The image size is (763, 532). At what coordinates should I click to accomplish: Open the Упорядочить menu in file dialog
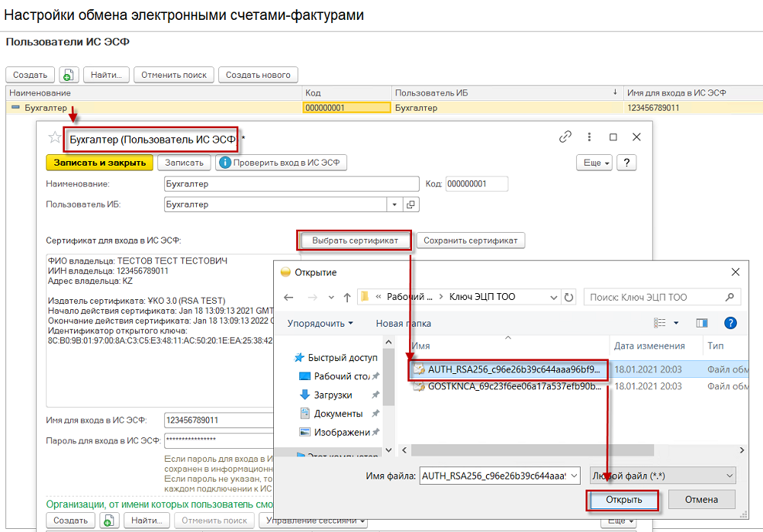tap(320, 324)
